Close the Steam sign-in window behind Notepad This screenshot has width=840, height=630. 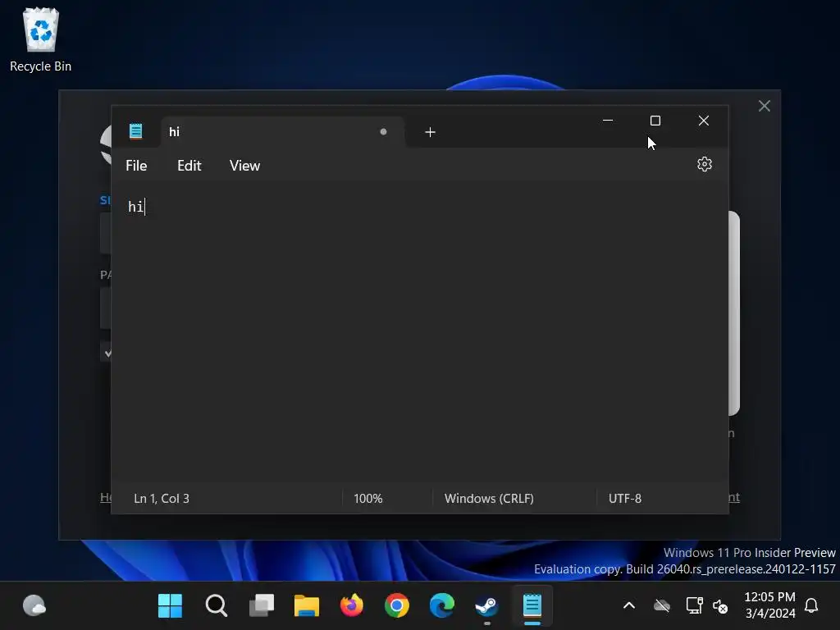[765, 106]
